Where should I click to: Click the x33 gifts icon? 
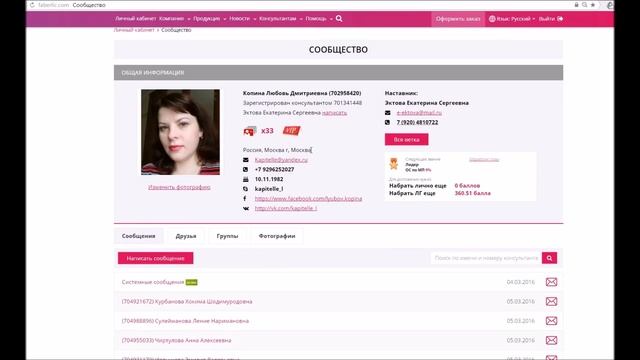pos(250,131)
